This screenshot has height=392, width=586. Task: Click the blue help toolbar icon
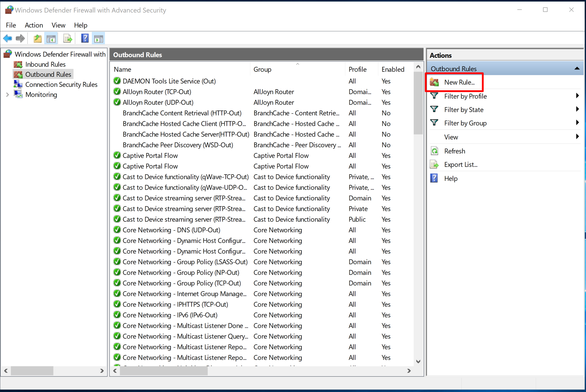[x=85, y=38]
